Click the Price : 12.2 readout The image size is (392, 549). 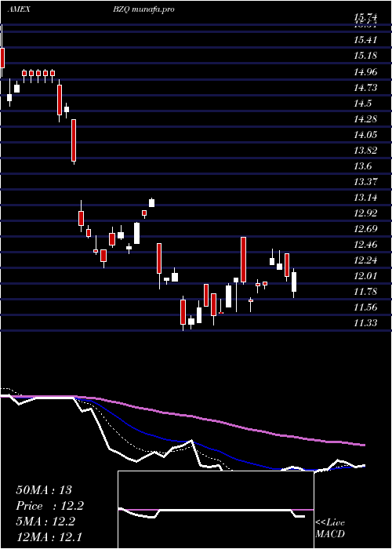50,506
